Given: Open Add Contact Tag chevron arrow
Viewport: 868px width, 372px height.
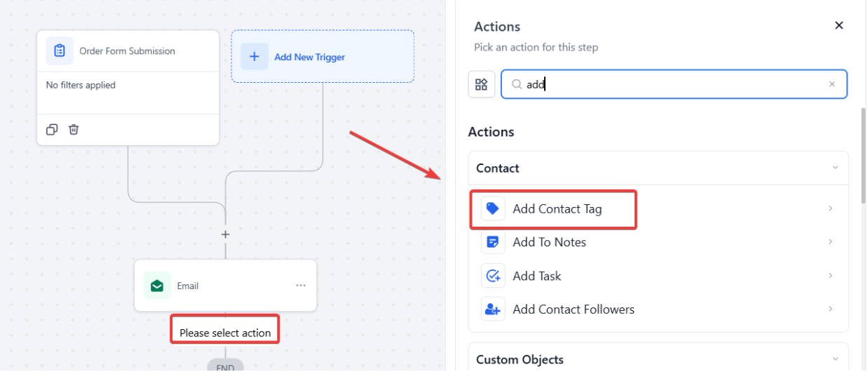Looking at the screenshot, I should click(x=831, y=208).
